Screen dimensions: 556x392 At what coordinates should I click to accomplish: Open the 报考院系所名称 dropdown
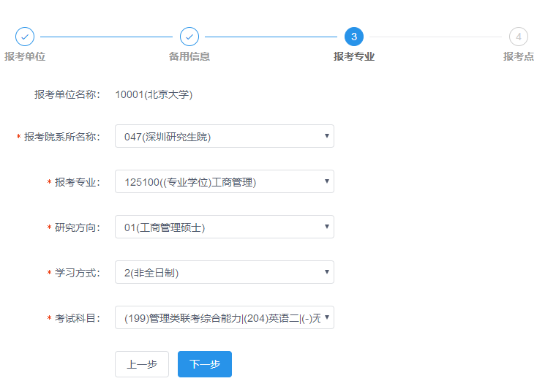coord(224,136)
